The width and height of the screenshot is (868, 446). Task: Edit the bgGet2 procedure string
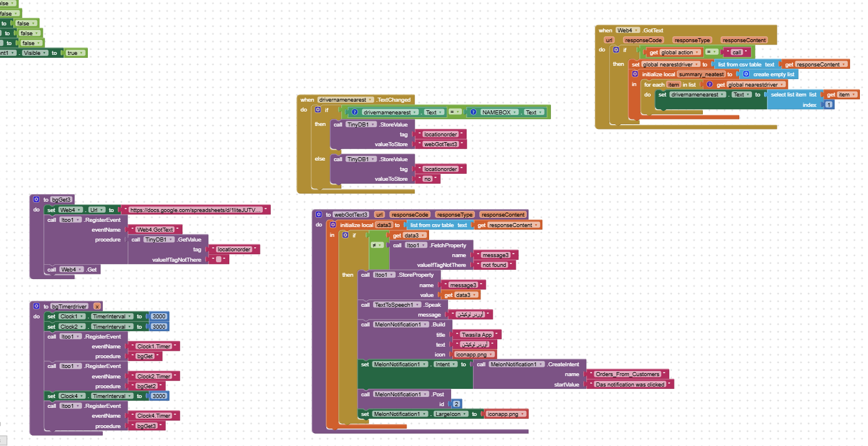tap(146, 386)
